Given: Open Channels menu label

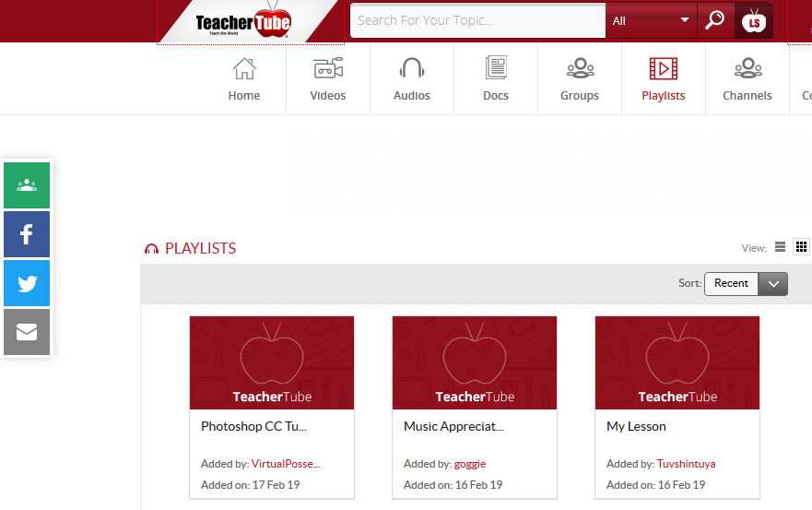Looking at the screenshot, I should 747,96.
